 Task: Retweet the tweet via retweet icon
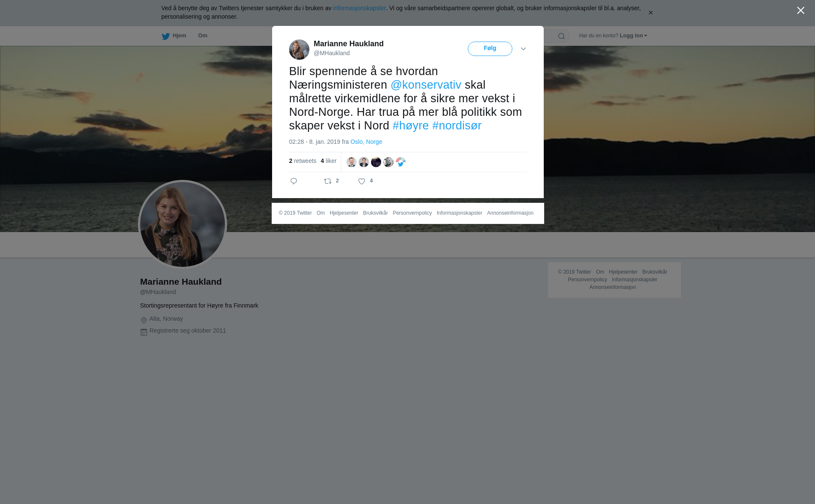click(328, 181)
